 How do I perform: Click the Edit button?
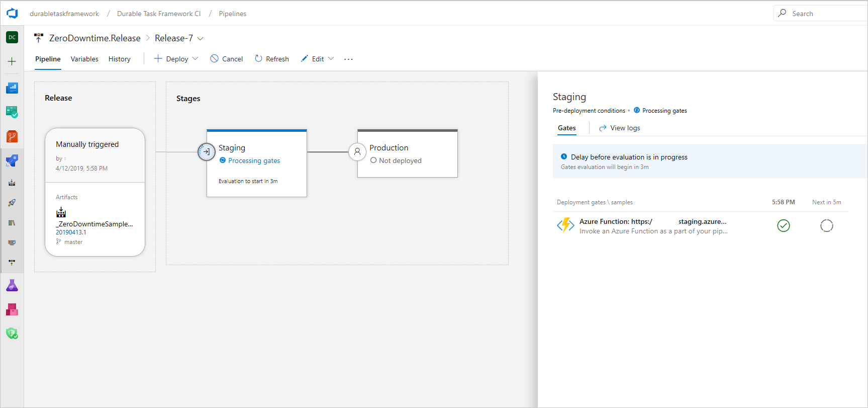[x=312, y=59]
